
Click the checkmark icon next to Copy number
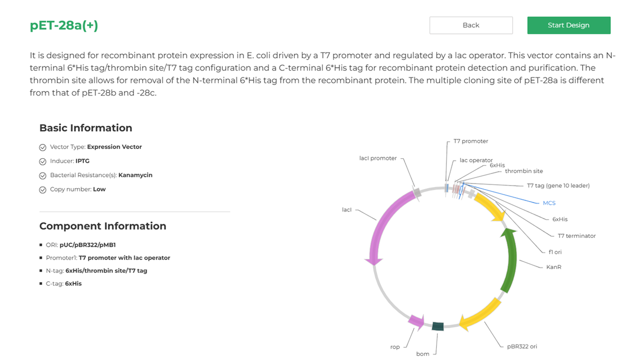point(43,189)
